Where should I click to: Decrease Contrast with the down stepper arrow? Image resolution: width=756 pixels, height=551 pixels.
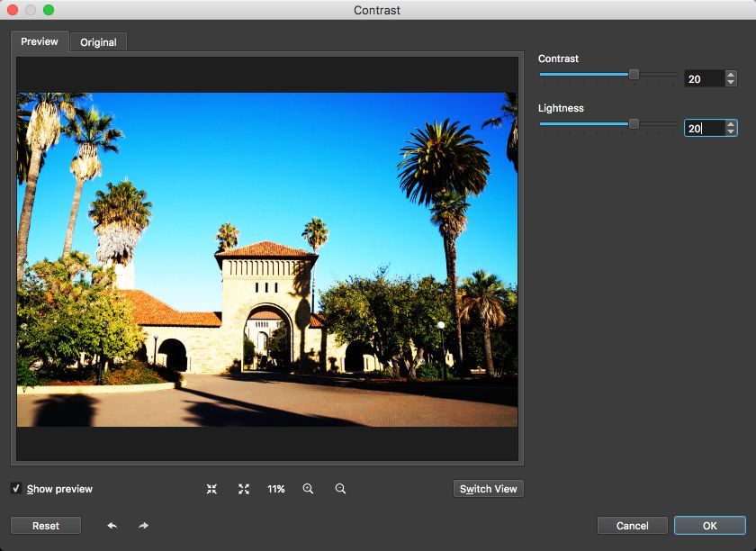tap(731, 83)
